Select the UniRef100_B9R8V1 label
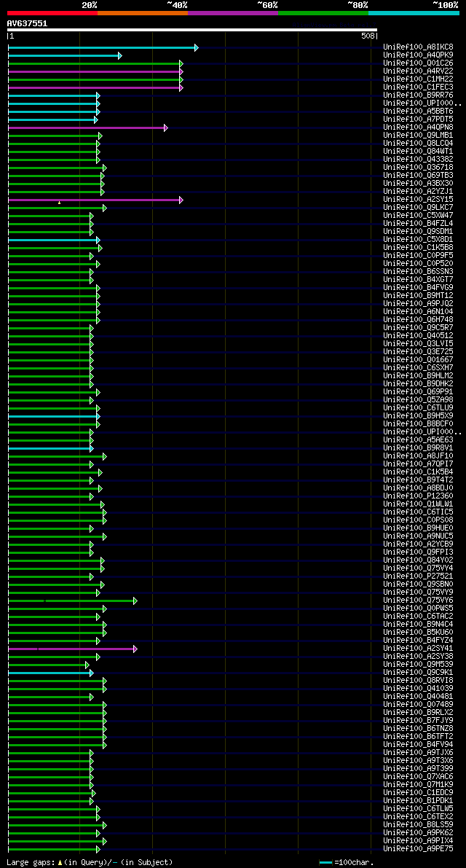 (418, 447)
